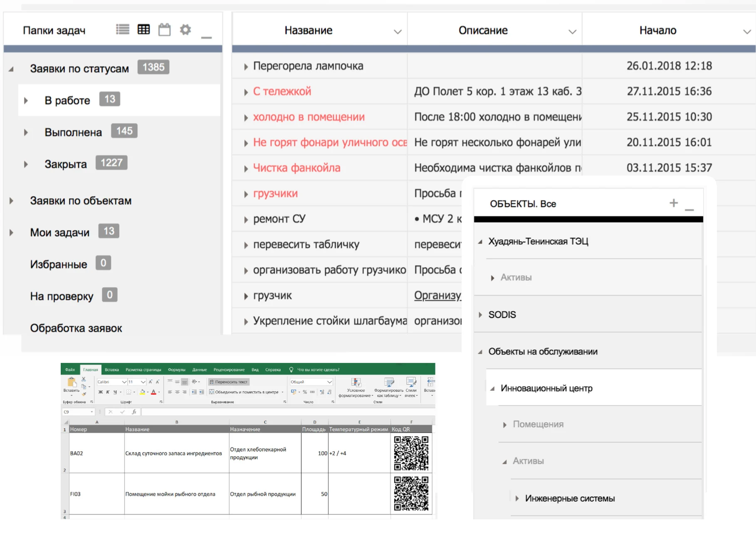Viewport: 756px width, 541px height.
Task: Click the increase decimal icon
Action: (x=322, y=392)
